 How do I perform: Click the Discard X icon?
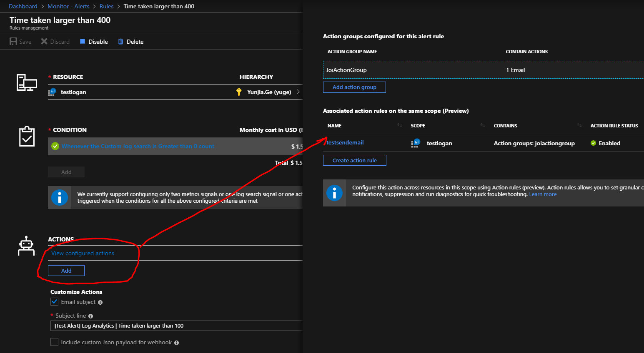[44, 42]
